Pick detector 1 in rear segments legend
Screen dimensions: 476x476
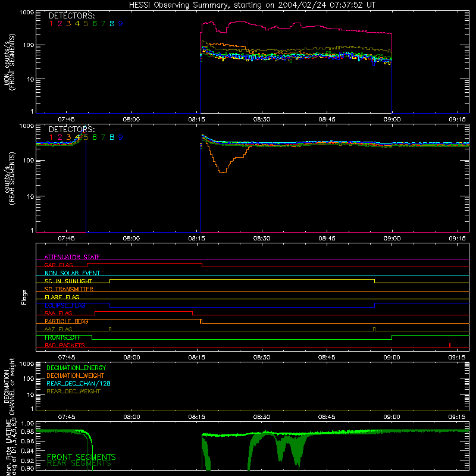pos(51,137)
